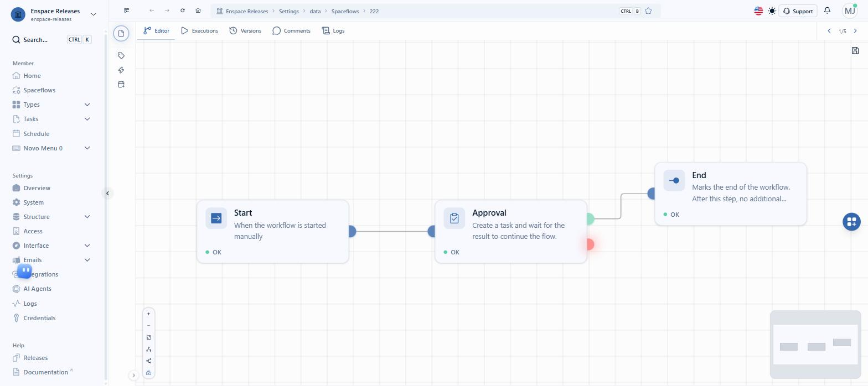Image resolution: width=868 pixels, height=386 pixels.
Task: Click the calendar-plus icon in the toolbar
Action: tap(121, 84)
